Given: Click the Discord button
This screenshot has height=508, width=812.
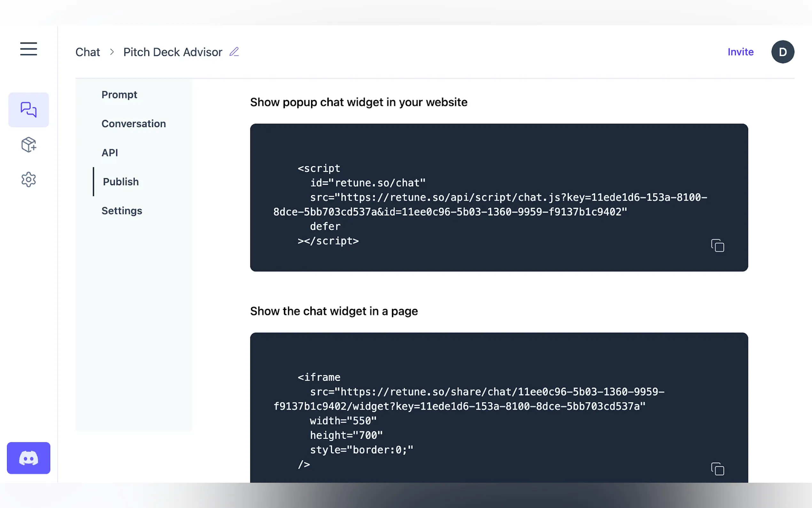Looking at the screenshot, I should point(28,458).
